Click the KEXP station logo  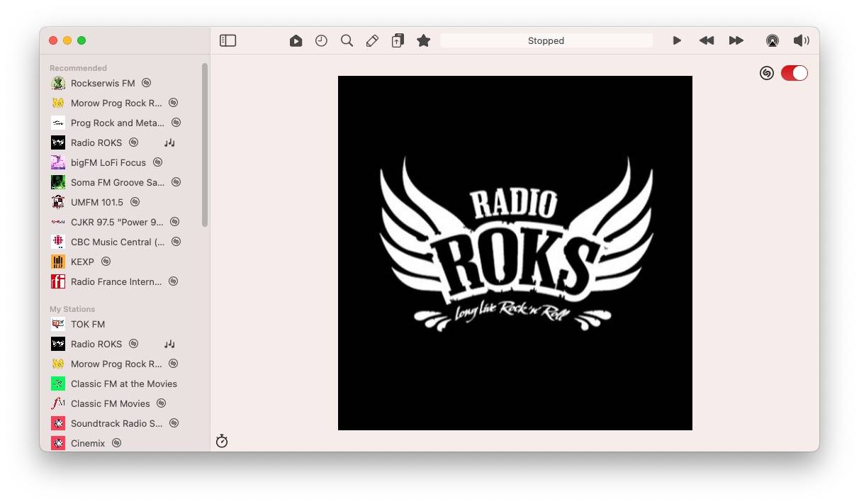(58, 262)
